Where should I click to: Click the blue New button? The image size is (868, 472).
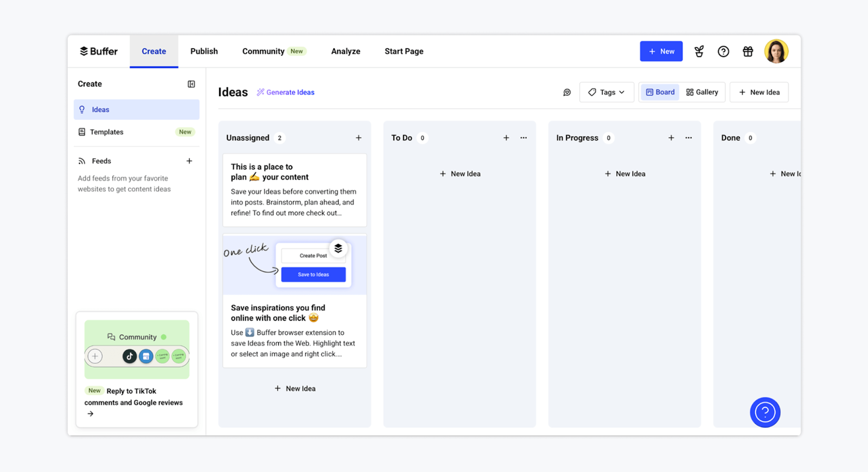pyautogui.click(x=661, y=52)
